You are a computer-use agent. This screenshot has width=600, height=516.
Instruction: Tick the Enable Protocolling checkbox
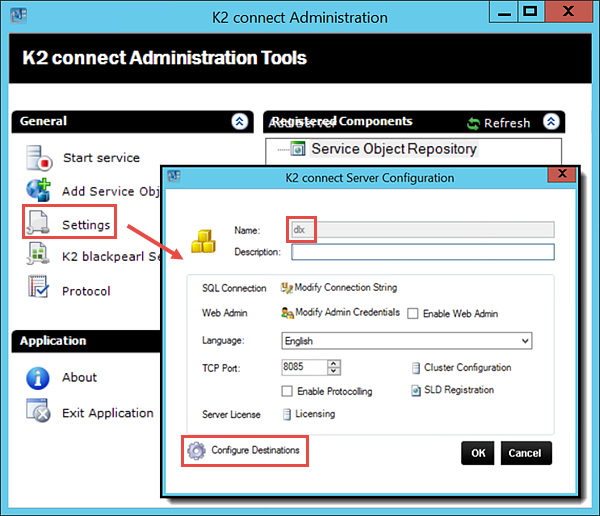[x=287, y=391]
